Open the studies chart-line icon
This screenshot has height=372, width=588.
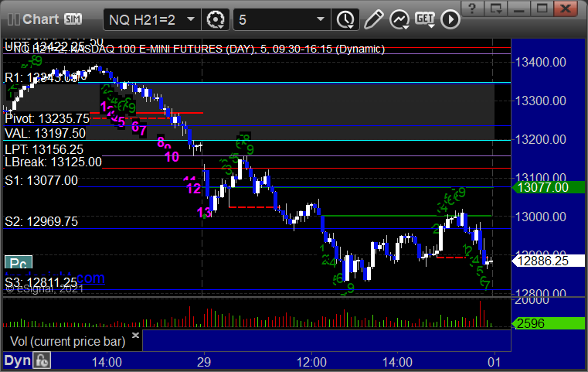coord(399,19)
